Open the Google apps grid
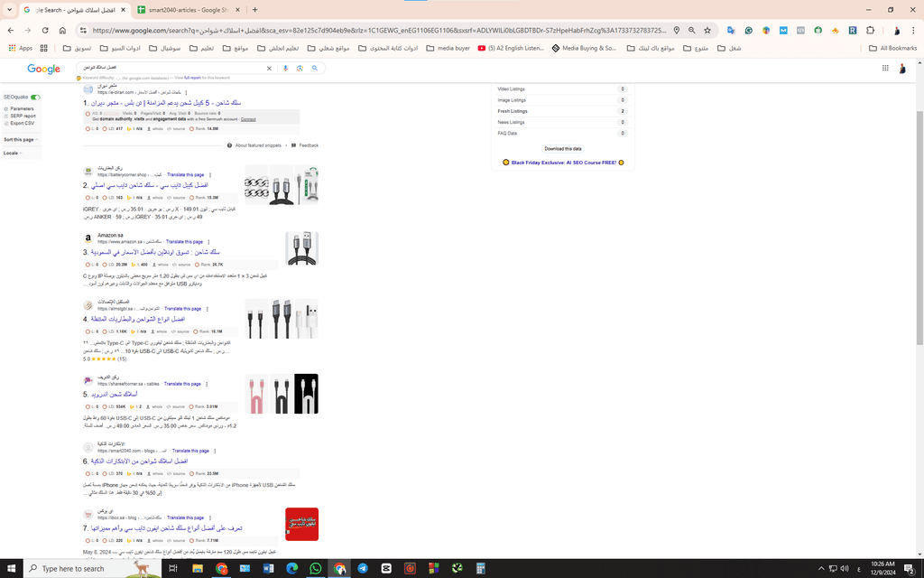The height and width of the screenshot is (578, 924). click(885, 69)
